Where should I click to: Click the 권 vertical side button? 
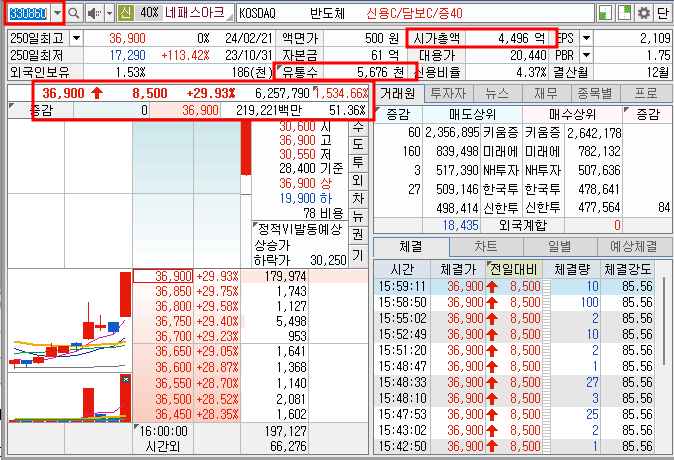(x=358, y=234)
